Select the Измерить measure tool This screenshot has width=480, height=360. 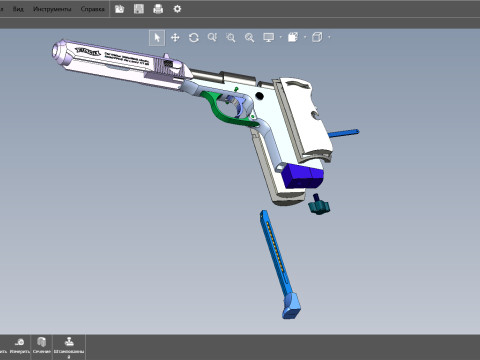tap(20, 346)
